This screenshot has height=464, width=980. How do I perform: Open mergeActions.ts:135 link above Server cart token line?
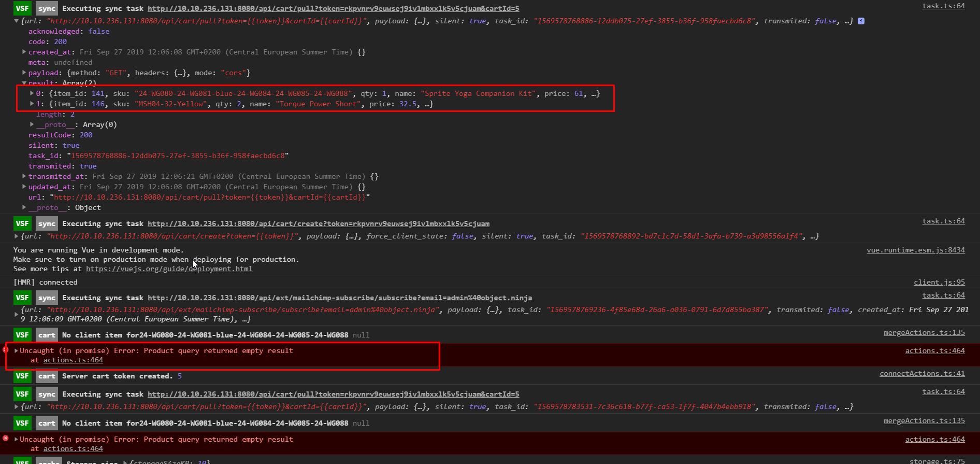click(924, 332)
